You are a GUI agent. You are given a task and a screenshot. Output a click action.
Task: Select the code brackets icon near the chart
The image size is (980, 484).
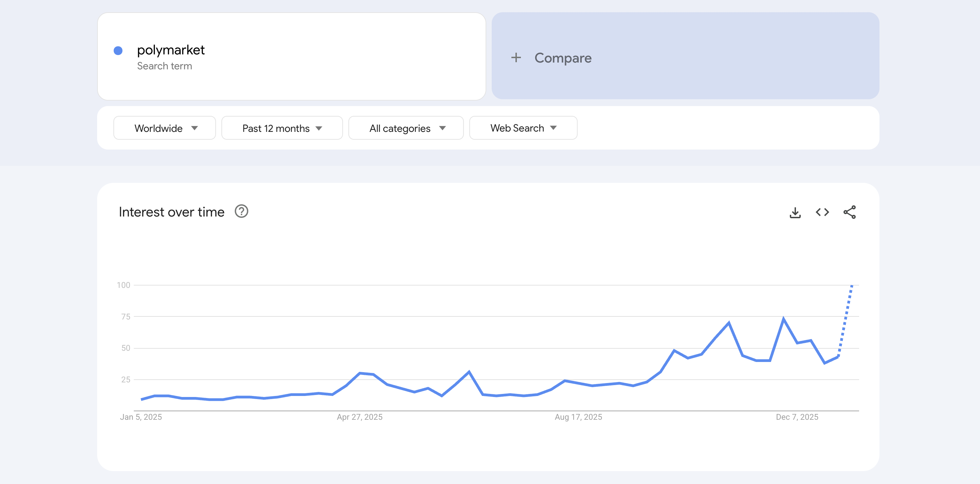(x=822, y=212)
